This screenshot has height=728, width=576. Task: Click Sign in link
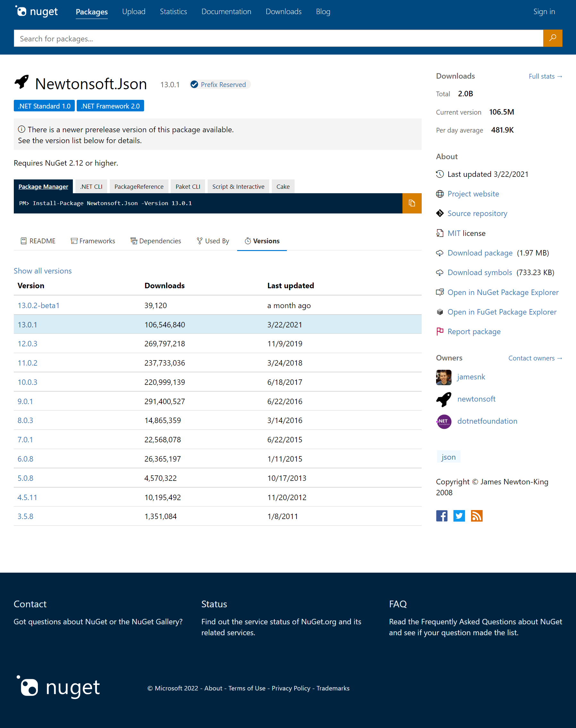coord(544,12)
